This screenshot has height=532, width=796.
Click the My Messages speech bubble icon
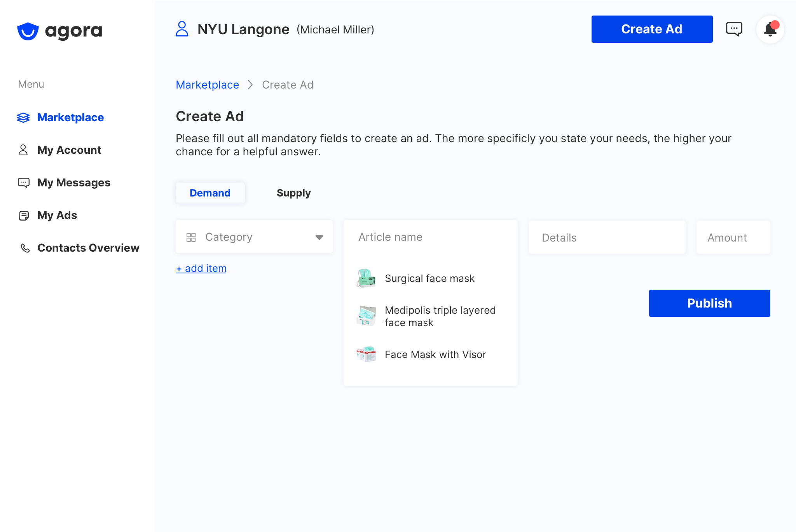point(24,183)
